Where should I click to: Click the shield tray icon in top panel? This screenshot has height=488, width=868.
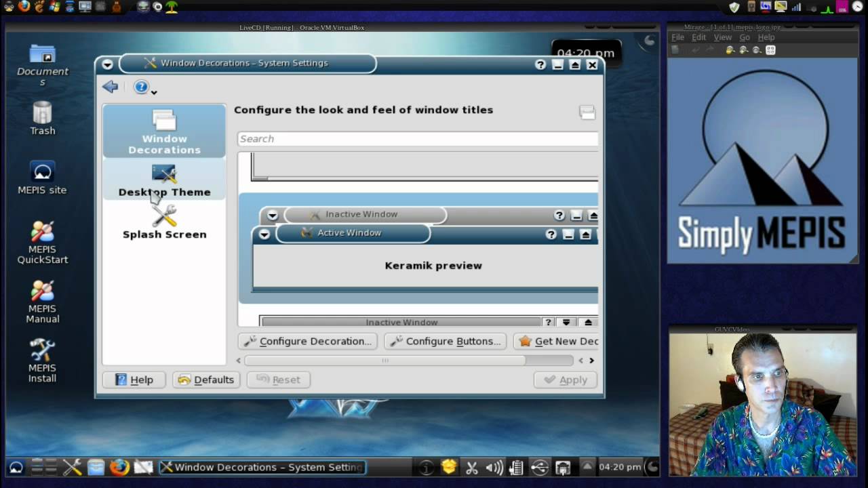(734, 7)
